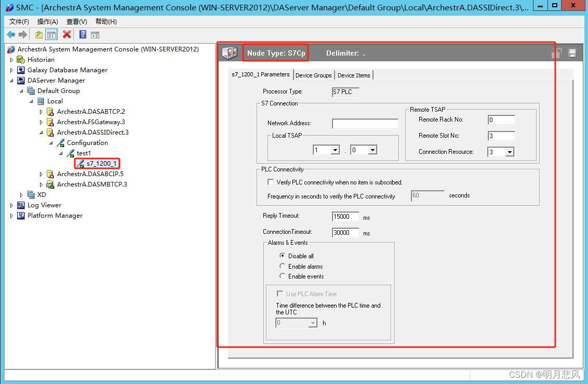Click the red X delete icon in toolbar
The image size is (588, 384).
pos(65,34)
